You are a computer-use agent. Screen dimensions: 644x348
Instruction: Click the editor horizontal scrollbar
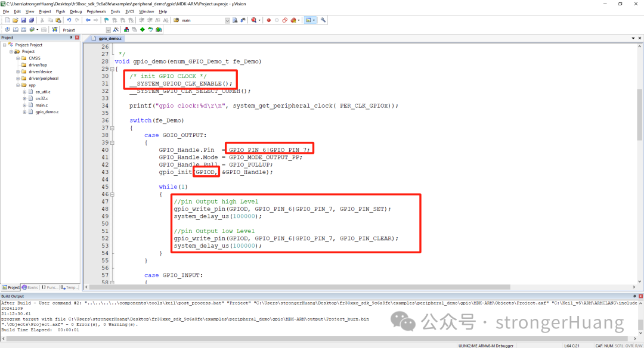tap(300, 287)
